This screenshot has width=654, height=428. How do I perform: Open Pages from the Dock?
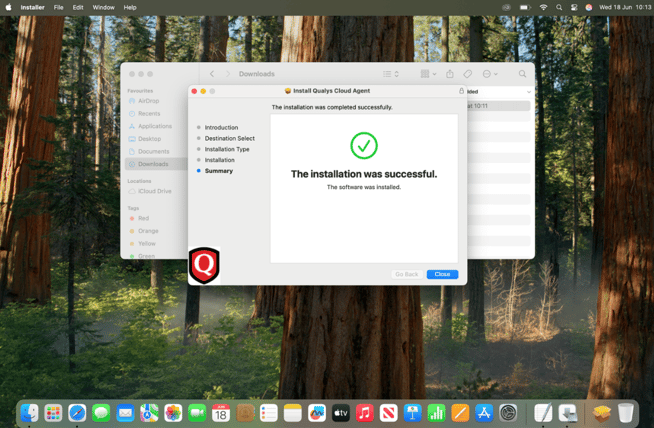point(460,413)
